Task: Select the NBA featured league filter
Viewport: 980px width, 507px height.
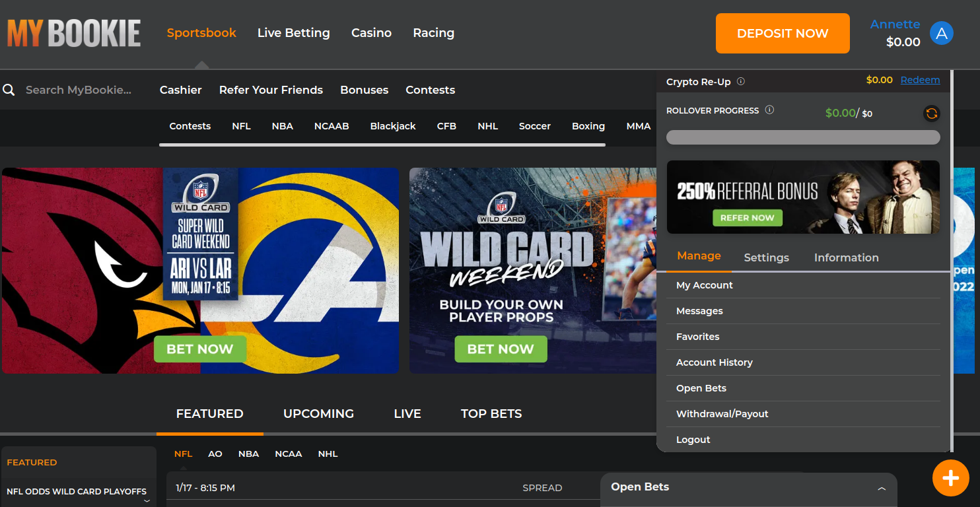Action: click(x=248, y=454)
